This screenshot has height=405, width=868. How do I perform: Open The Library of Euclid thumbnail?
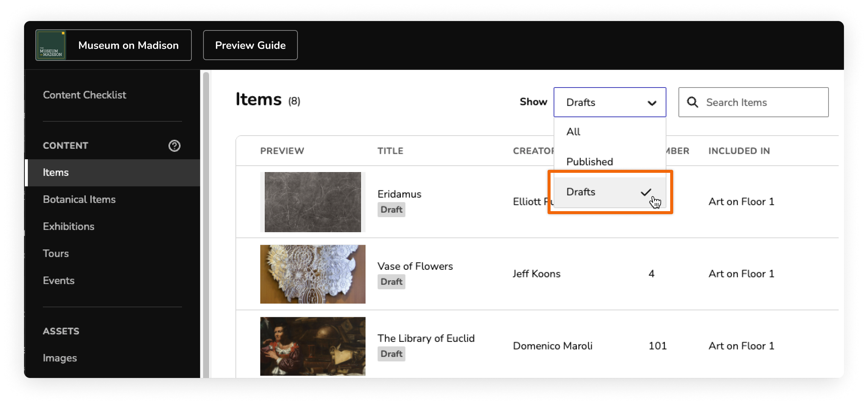pos(313,346)
